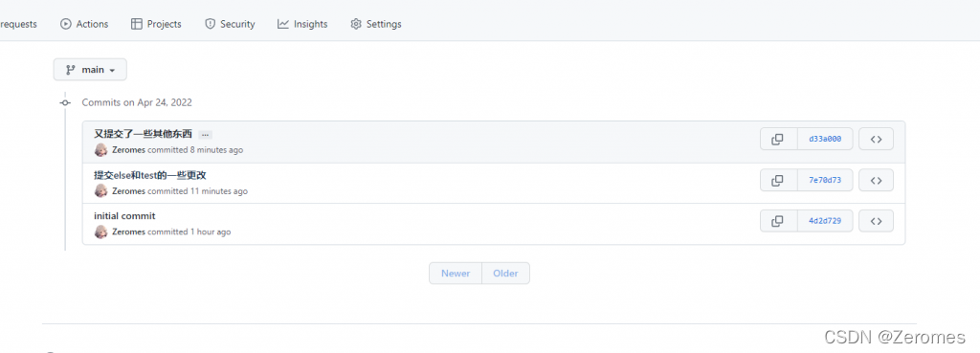Browse repository at commit 7e70d73
Image resolution: width=980 pixels, height=353 pixels.
click(x=877, y=180)
